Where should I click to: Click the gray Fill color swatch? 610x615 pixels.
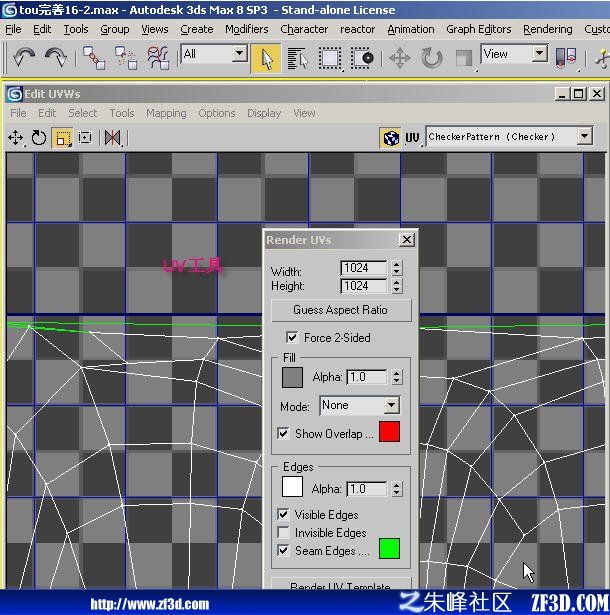coord(292,377)
